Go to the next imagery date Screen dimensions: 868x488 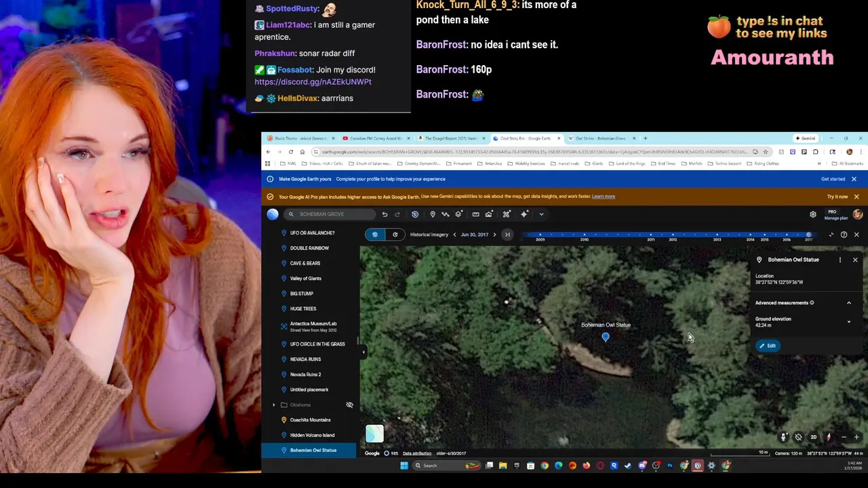coord(494,235)
